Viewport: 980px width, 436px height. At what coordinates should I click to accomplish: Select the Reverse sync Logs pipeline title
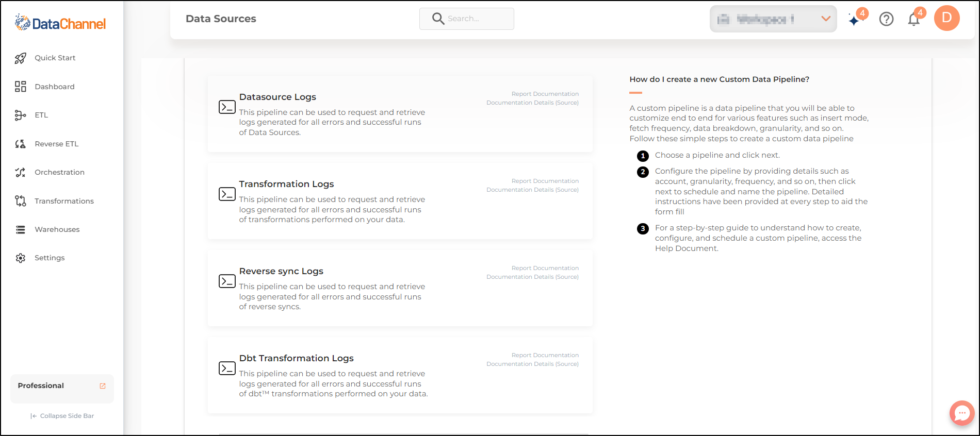click(x=281, y=271)
